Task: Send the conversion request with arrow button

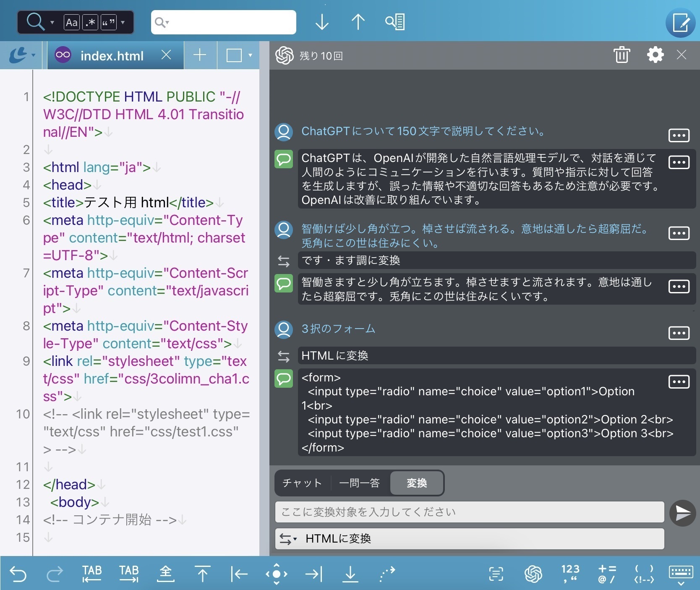Action: point(682,513)
